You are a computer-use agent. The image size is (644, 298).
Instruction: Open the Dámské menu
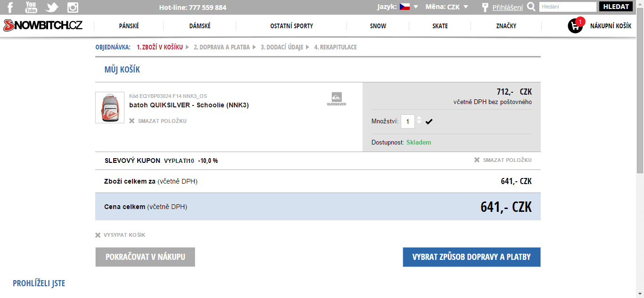tap(200, 26)
